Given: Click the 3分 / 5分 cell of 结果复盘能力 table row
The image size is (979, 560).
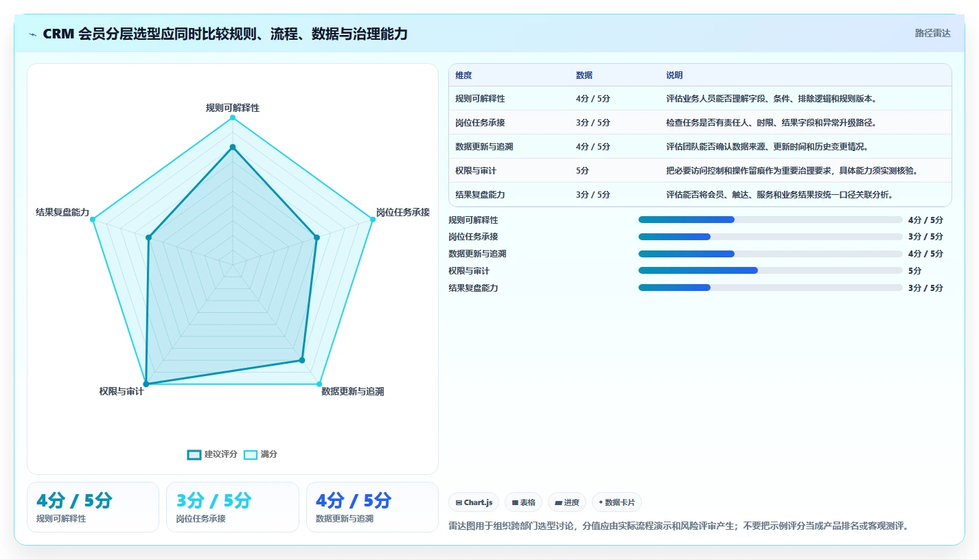Looking at the screenshot, I should coord(593,195).
